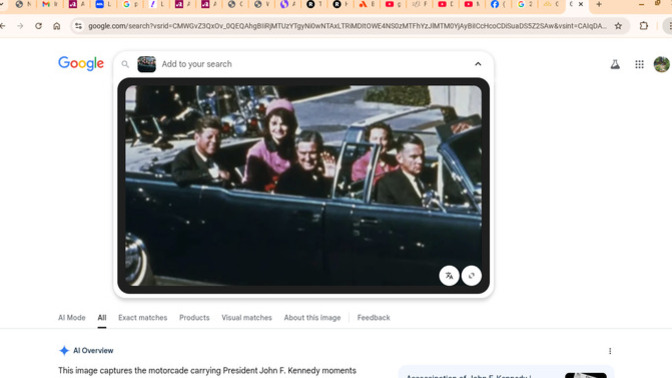The height and width of the screenshot is (378, 672).
Task: Close the active Google Lens tab
Action: 581,4
